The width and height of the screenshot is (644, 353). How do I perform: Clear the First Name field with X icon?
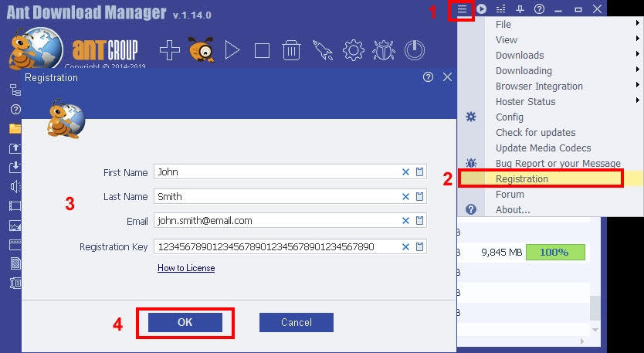click(x=406, y=172)
